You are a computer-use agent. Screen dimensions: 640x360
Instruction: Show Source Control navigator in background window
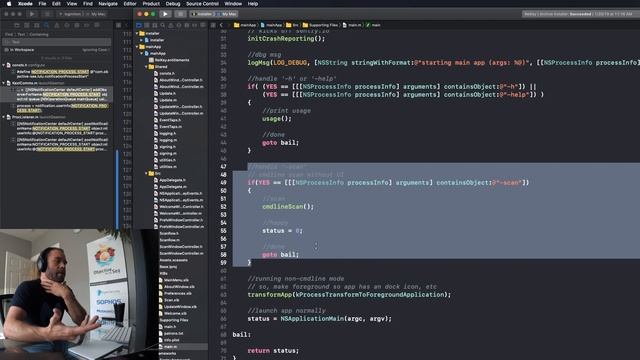(x=27, y=25)
